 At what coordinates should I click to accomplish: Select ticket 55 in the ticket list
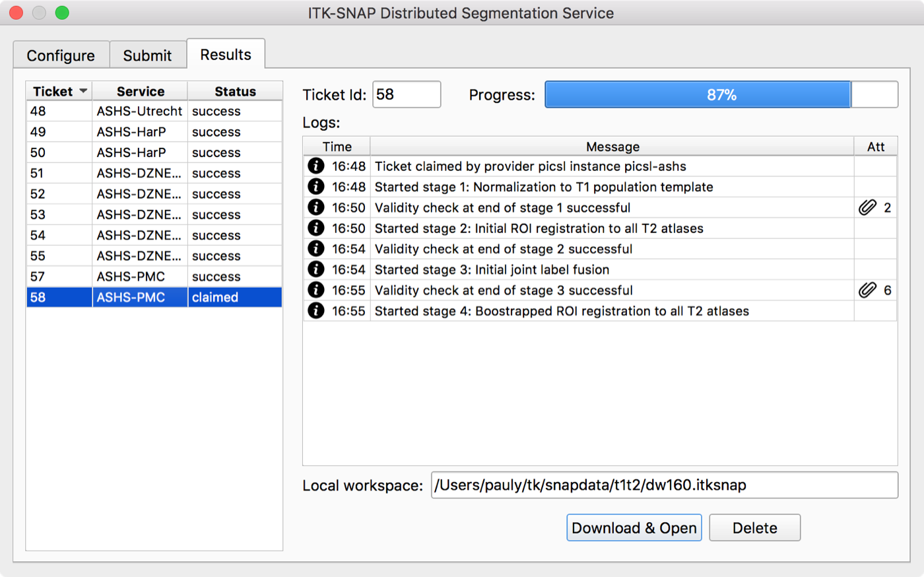click(x=154, y=255)
